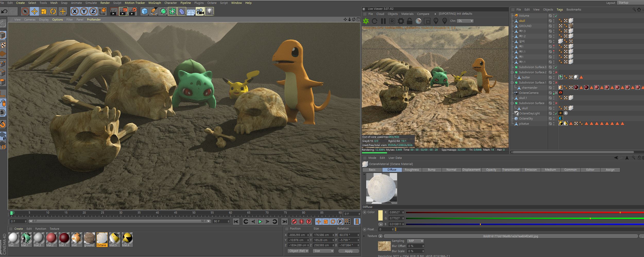Viewport: 644px width, 257px height.
Task: Play the animation forward
Action: click(x=260, y=222)
